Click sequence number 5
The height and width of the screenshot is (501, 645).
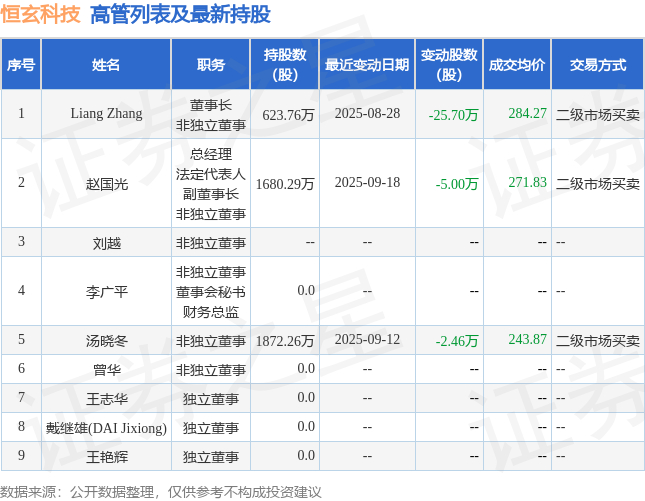[x=21, y=339]
